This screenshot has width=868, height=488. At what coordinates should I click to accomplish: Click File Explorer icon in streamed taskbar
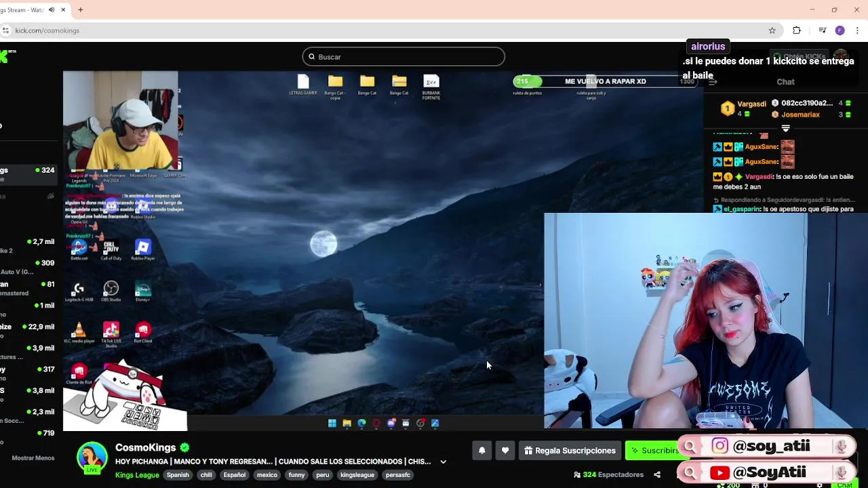[347, 424]
